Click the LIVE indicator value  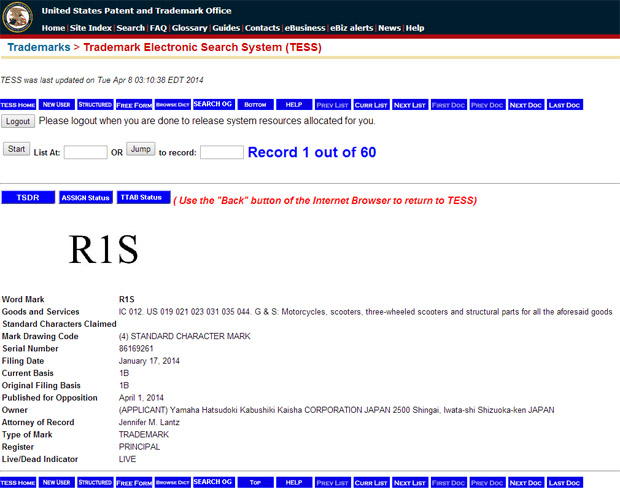[127, 459]
